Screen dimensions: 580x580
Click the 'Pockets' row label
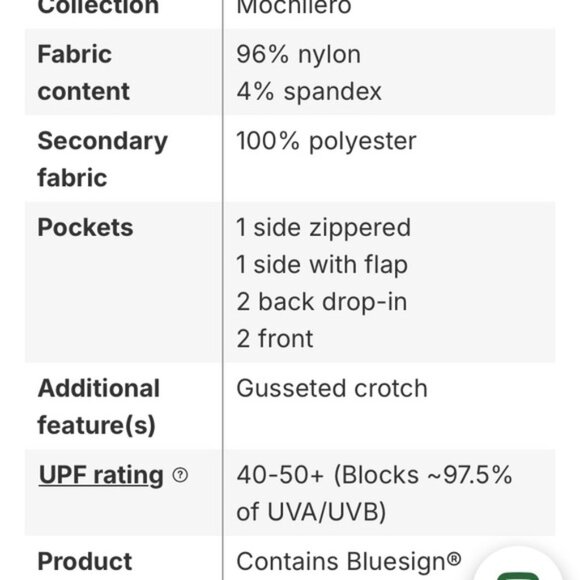click(x=85, y=227)
